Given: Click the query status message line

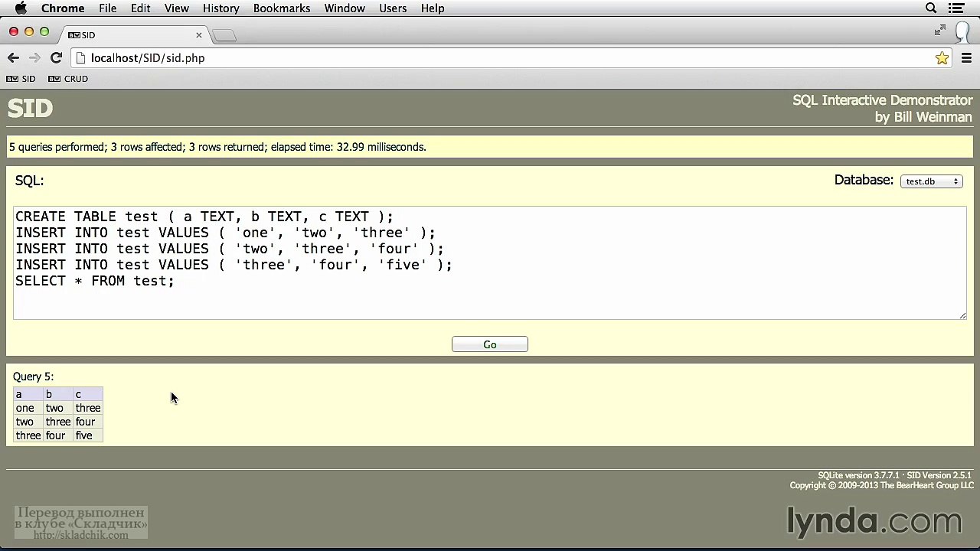Looking at the screenshot, I should (x=217, y=147).
